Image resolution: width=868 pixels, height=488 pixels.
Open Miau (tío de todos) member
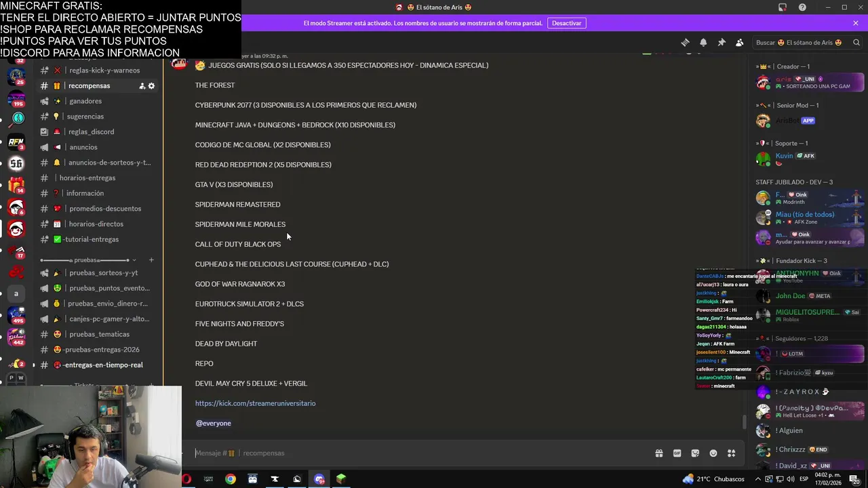(x=810, y=218)
